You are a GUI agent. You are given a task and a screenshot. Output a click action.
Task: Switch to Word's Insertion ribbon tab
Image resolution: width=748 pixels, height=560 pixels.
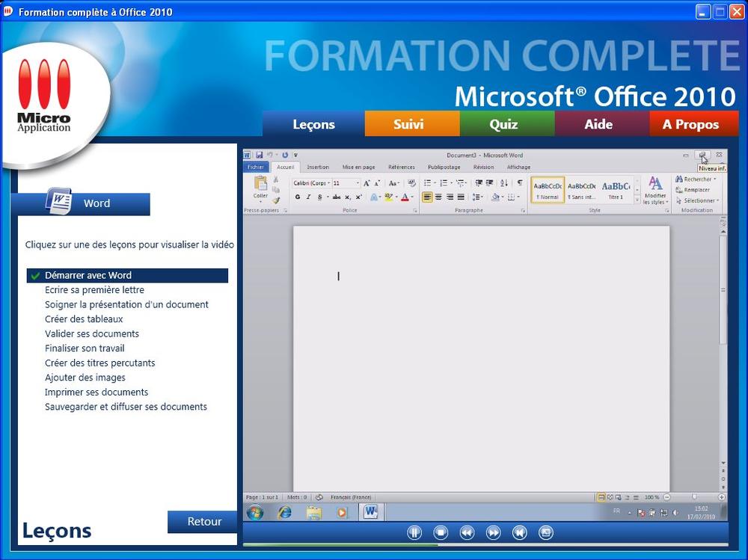(x=318, y=167)
